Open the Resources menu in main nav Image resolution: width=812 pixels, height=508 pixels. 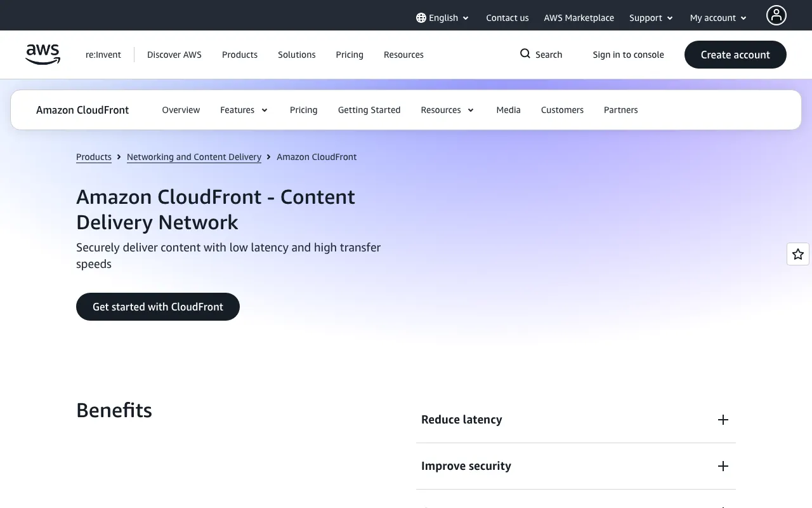pyautogui.click(x=403, y=55)
